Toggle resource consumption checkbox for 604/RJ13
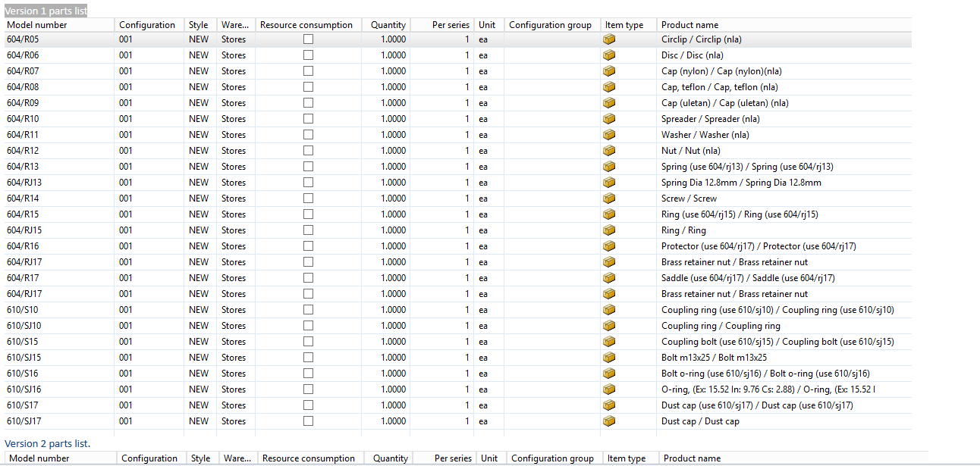This screenshot has height=466, width=980. [x=308, y=182]
